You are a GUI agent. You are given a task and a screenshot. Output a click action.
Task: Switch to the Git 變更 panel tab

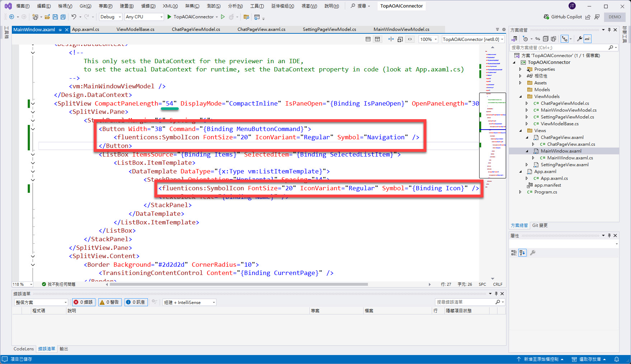tap(539, 225)
